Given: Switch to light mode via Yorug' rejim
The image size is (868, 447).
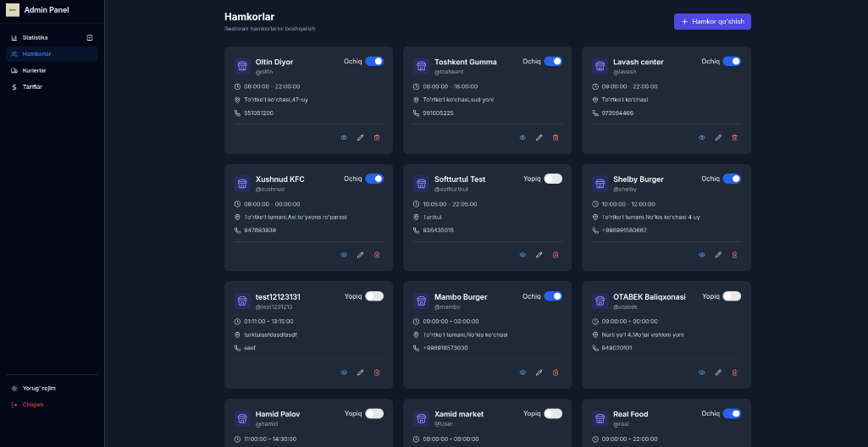Looking at the screenshot, I should point(39,389).
